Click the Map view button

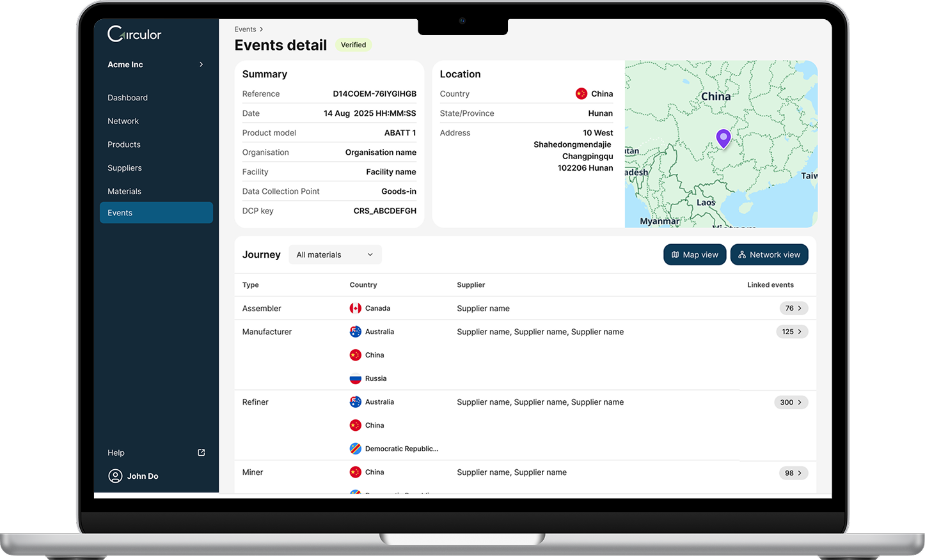point(695,254)
